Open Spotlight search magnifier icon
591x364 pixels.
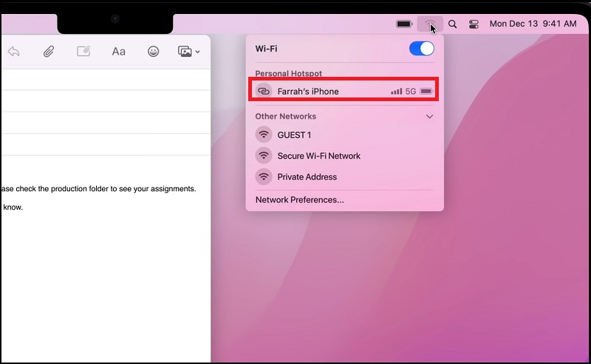452,24
